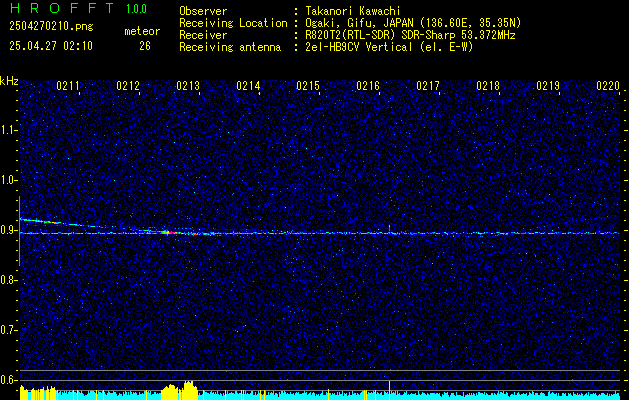Click the 2el-HB9CV Vertical antenna text
The image size is (629, 400).
(x=387, y=47)
